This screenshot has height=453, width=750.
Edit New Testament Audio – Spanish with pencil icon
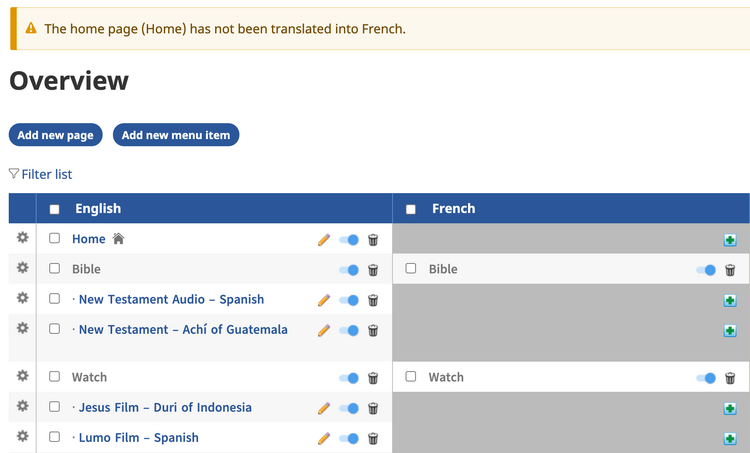[323, 300]
